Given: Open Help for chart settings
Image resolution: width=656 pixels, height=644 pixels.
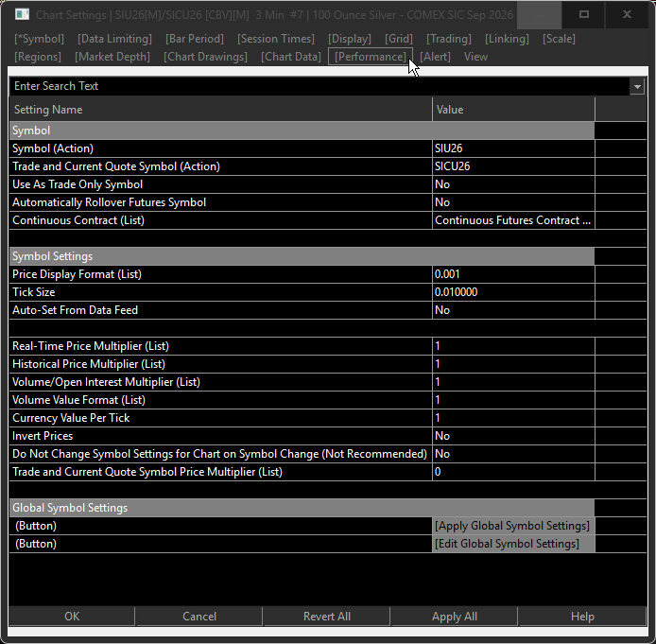Looking at the screenshot, I should pyautogui.click(x=582, y=617).
